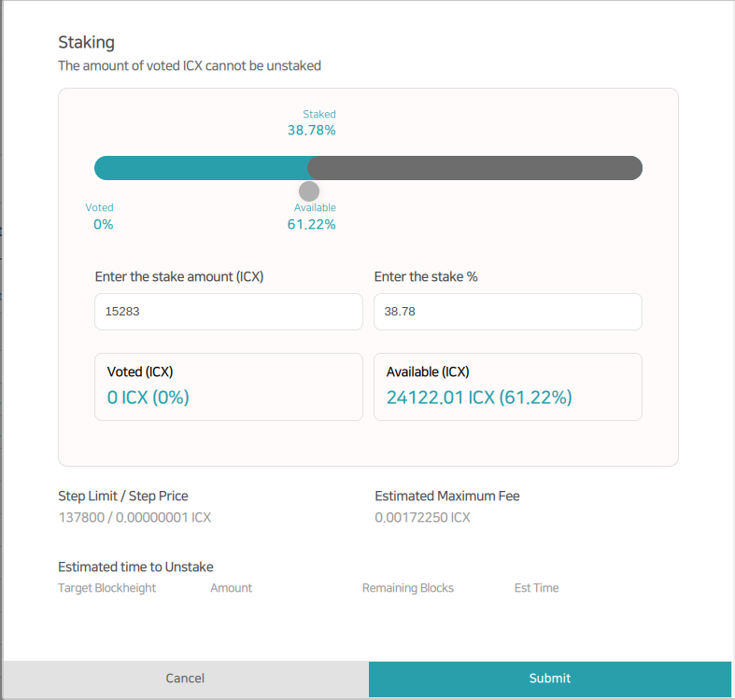This screenshot has height=700, width=735.
Task: Click the Estimated time to Unstake heading
Action: [x=135, y=567]
